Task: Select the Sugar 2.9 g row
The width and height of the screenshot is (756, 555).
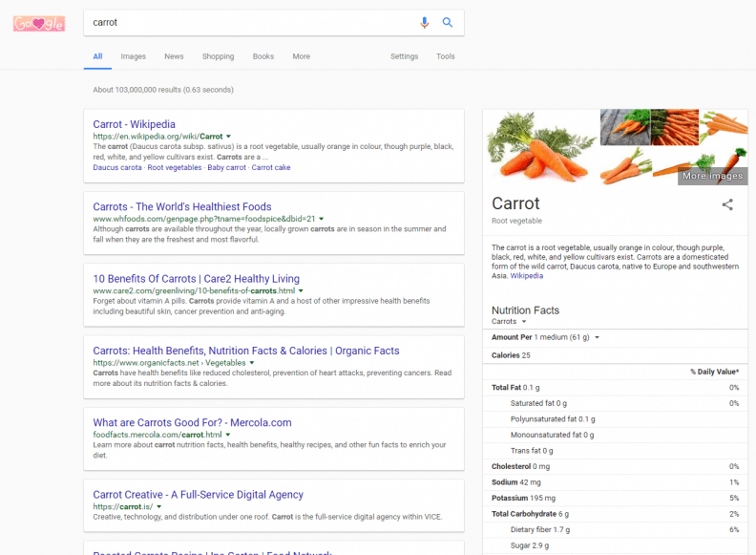Action: coord(616,545)
